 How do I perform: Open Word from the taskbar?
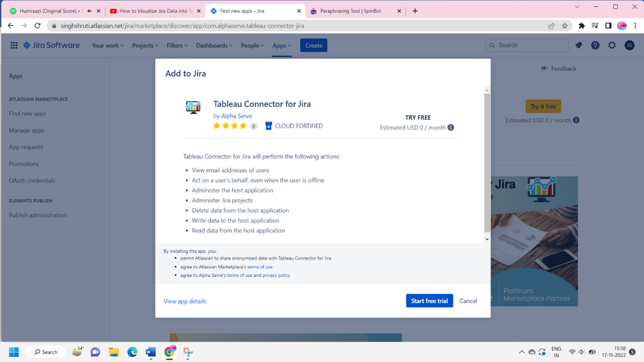pos(151,352)
